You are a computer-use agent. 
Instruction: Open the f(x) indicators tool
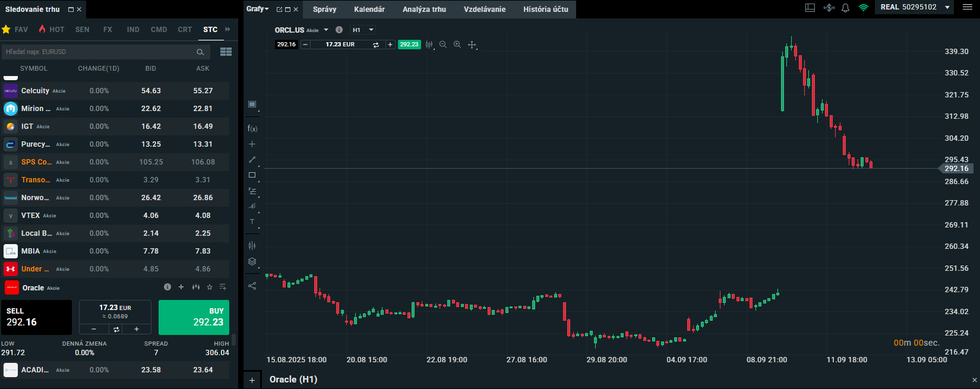(252, 128)
